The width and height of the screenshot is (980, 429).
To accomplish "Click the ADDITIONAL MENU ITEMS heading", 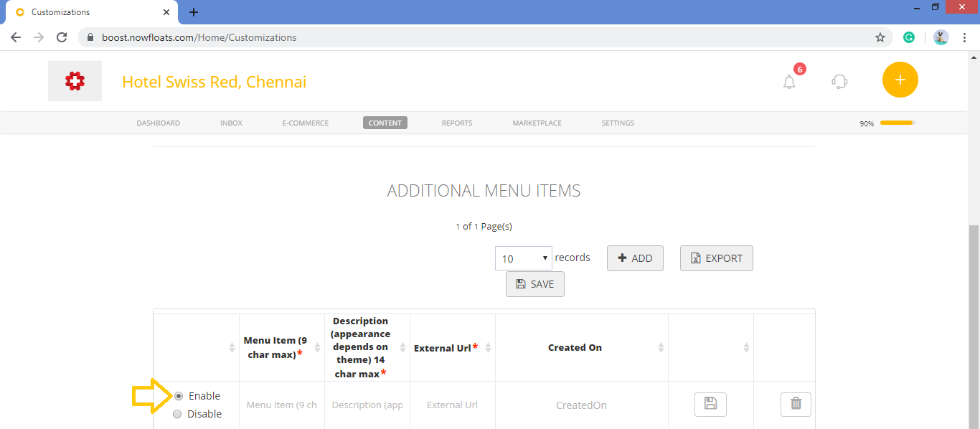I will (484, 191).
